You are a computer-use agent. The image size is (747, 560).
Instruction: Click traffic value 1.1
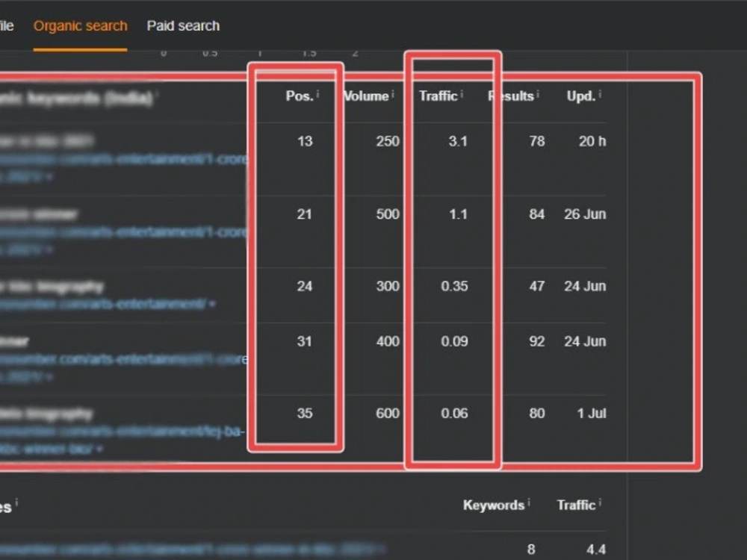pyautogui.click(x=458, y=214)
